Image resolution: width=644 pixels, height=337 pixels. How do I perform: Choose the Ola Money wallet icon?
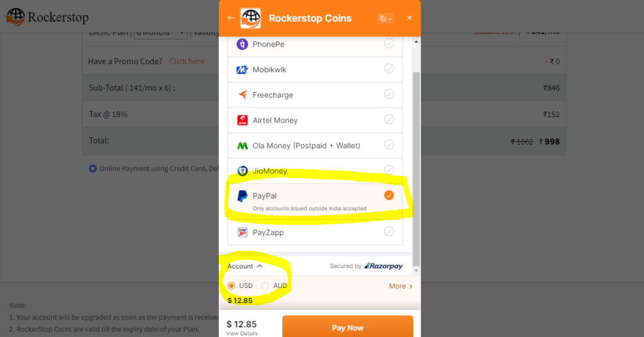point(242,146)
